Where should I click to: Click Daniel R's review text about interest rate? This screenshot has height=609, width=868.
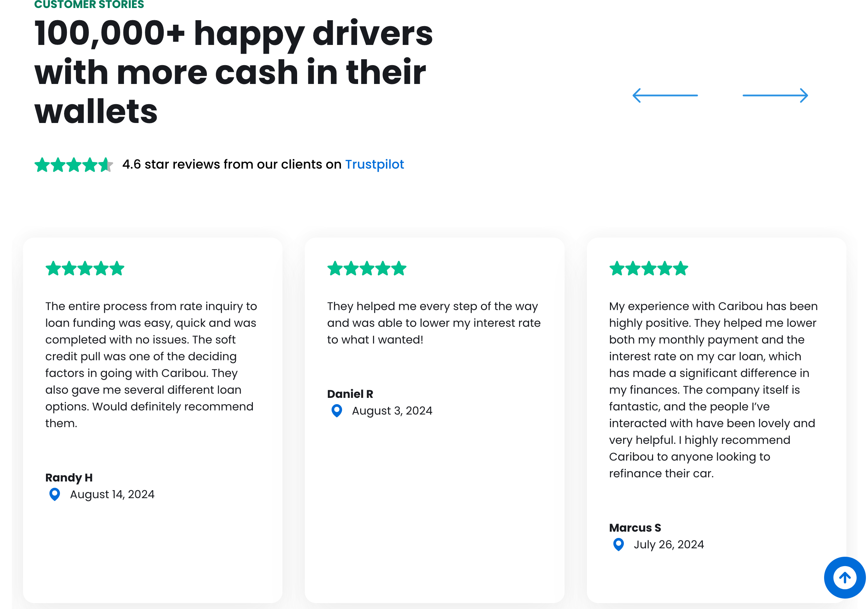coord(434,323)
